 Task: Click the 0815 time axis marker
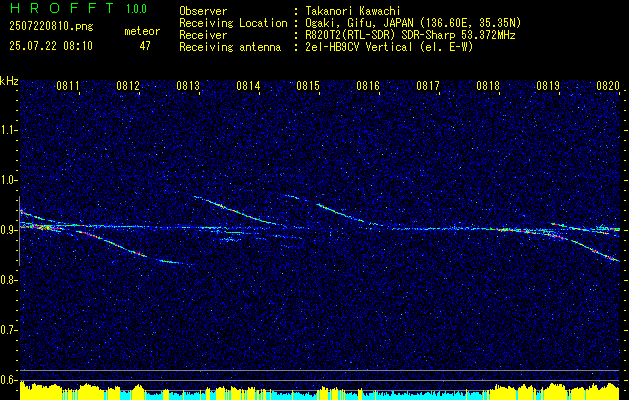point(308,85)
